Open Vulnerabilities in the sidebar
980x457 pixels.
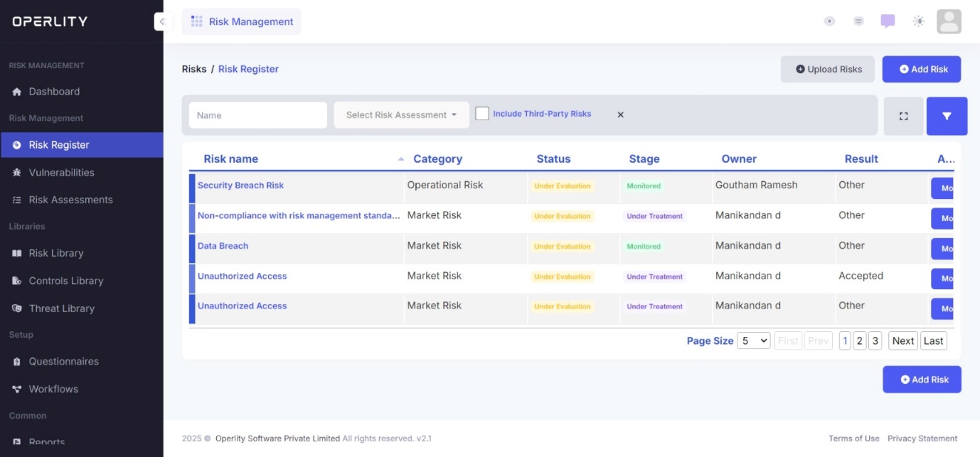point(61,173)
